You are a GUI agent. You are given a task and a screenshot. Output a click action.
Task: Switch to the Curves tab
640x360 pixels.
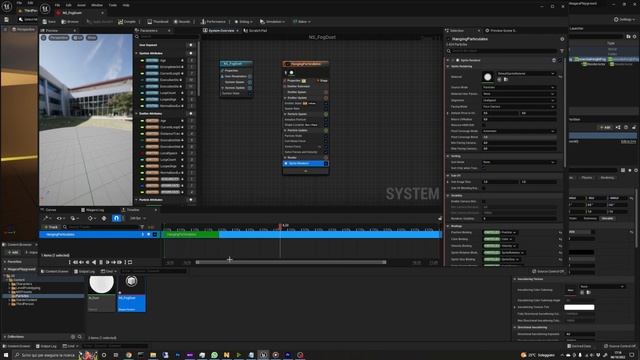pos(49,210)
